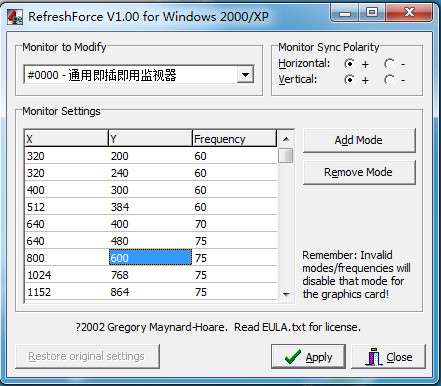441x386 pixels.
Task: Select the Y value 384 cell
Action: [150, 207]
